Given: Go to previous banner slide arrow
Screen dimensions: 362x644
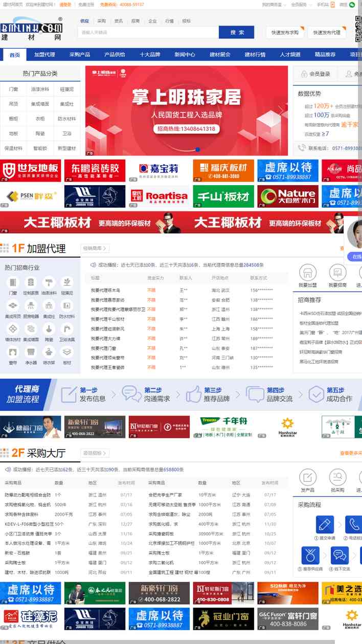Looking at the screenshot, I should tap(94, 110).
